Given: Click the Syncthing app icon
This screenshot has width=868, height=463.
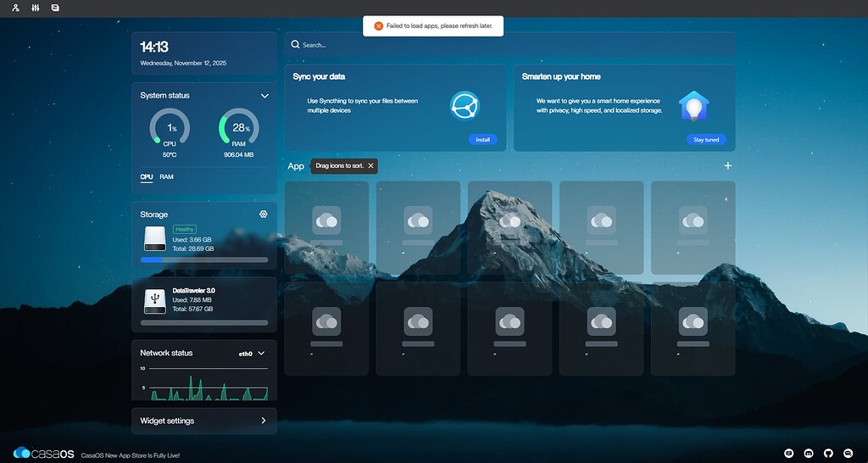Looking at the screenshot, I should (465, 106).
